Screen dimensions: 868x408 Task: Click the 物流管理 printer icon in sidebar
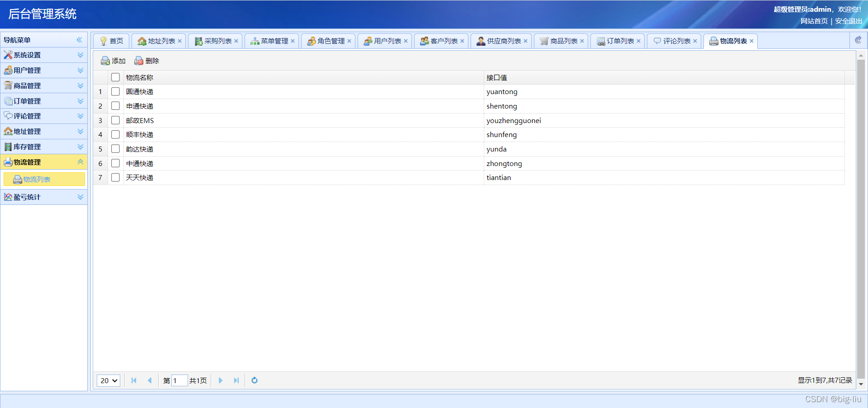[8, 162]
